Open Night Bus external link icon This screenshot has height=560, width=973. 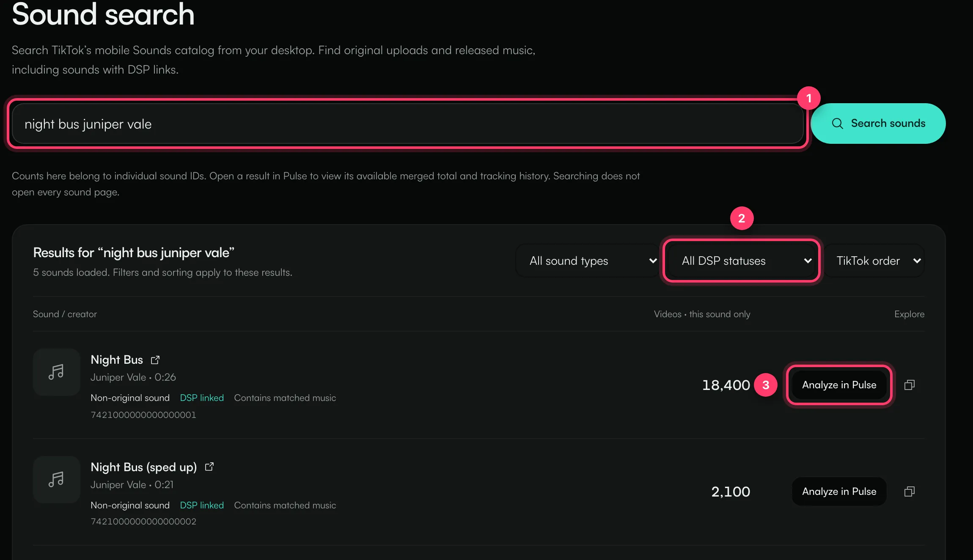point(155,360)
